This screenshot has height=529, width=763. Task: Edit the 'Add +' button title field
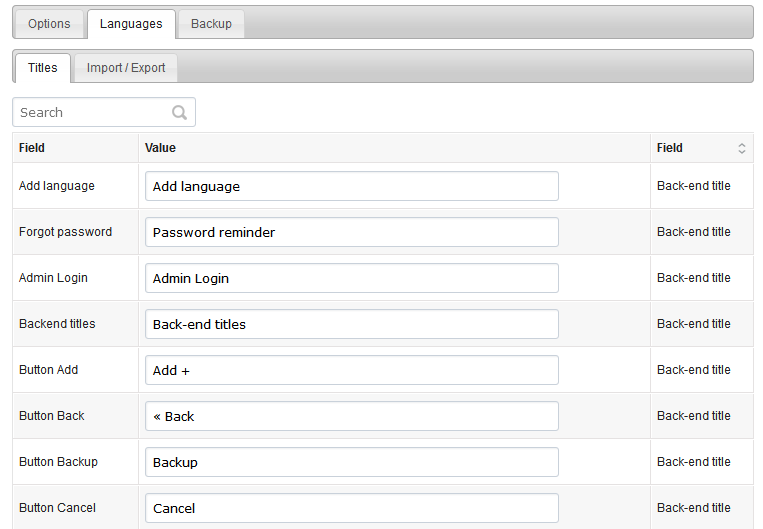pos(351,370)
